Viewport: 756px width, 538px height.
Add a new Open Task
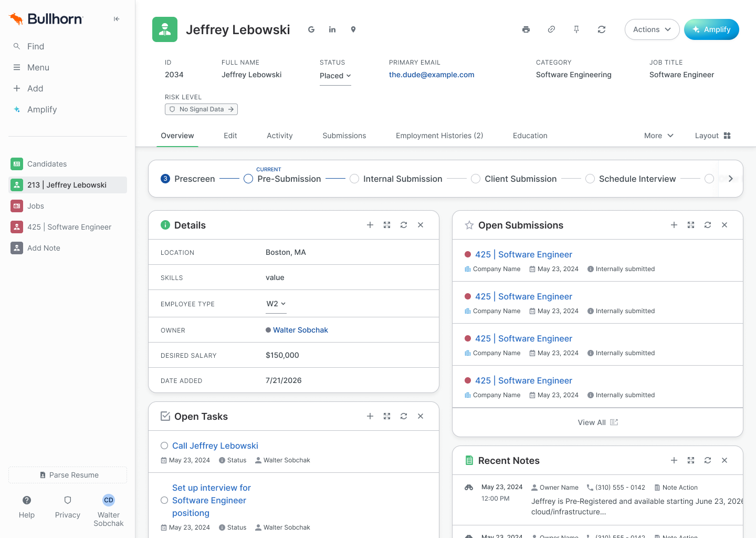[370, 416]
